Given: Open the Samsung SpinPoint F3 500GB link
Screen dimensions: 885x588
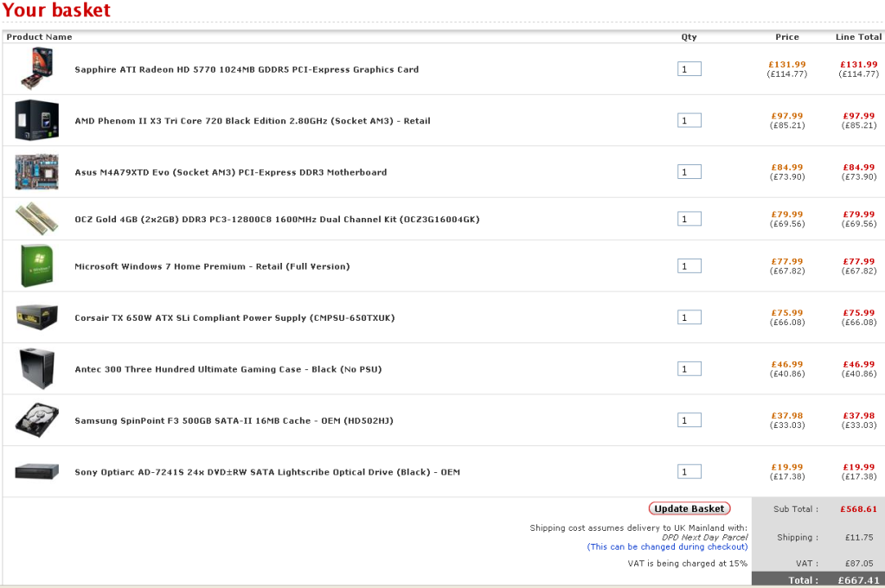Looking at the screenshot, I should (x=234, y=420).
